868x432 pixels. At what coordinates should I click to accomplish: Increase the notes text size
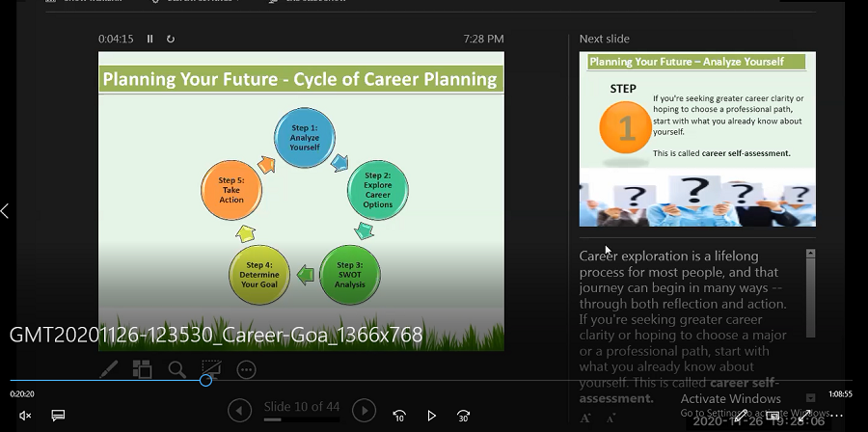(x=585, y=418)
